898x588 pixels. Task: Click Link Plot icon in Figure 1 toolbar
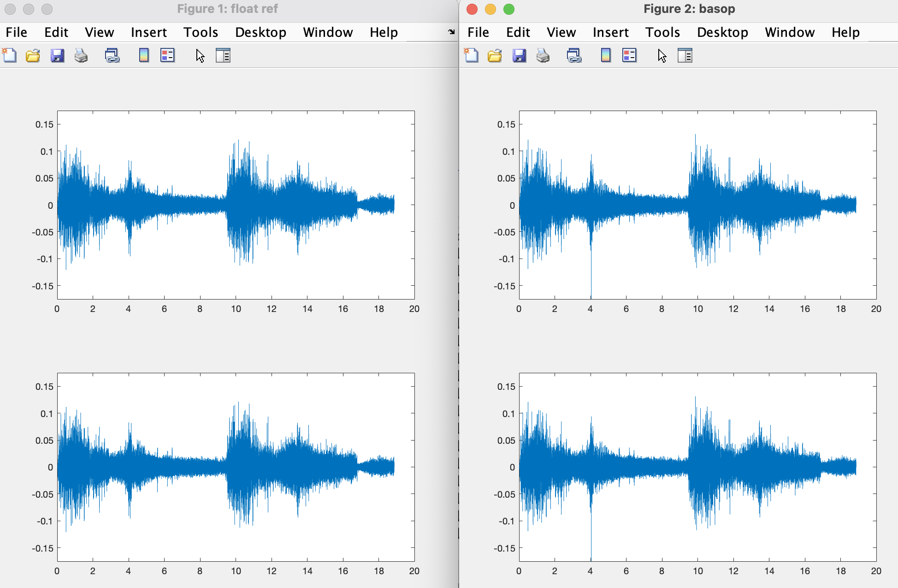tap(112, 56)
